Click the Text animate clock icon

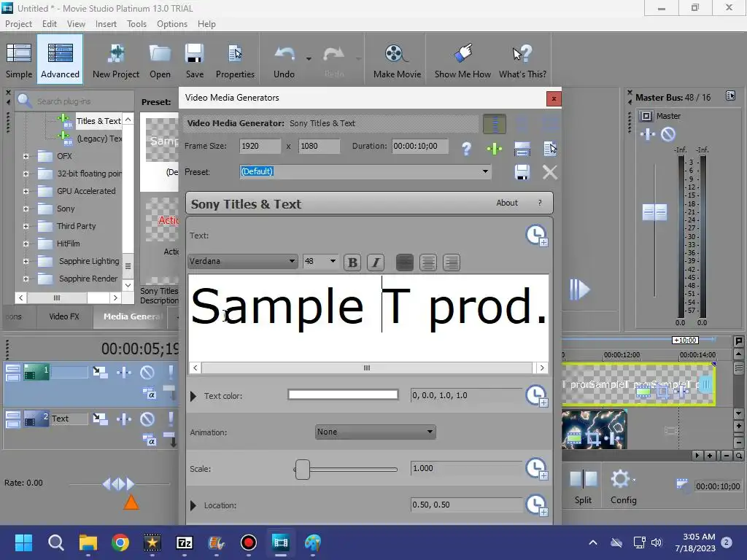536,236
